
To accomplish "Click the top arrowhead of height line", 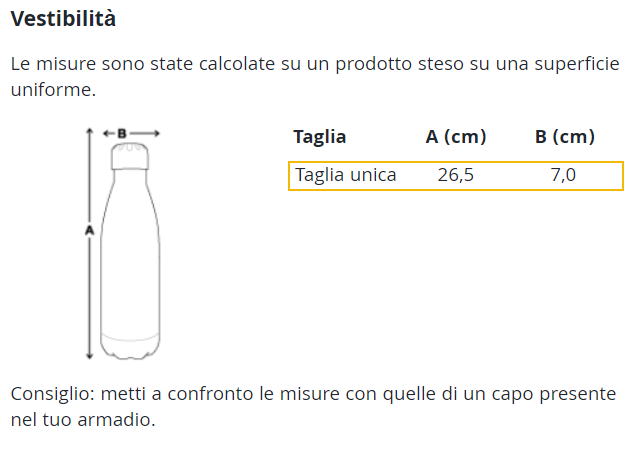I will click(90, 131).
